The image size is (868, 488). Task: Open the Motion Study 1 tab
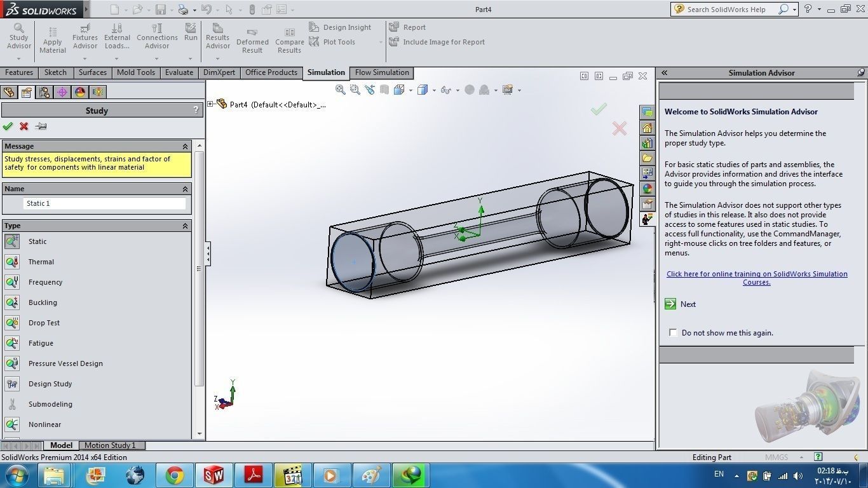[111, 445]
